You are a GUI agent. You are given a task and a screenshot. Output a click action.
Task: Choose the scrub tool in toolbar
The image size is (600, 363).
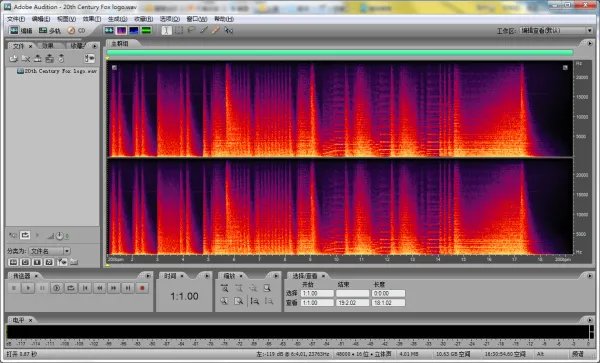[x=228, y=30]
